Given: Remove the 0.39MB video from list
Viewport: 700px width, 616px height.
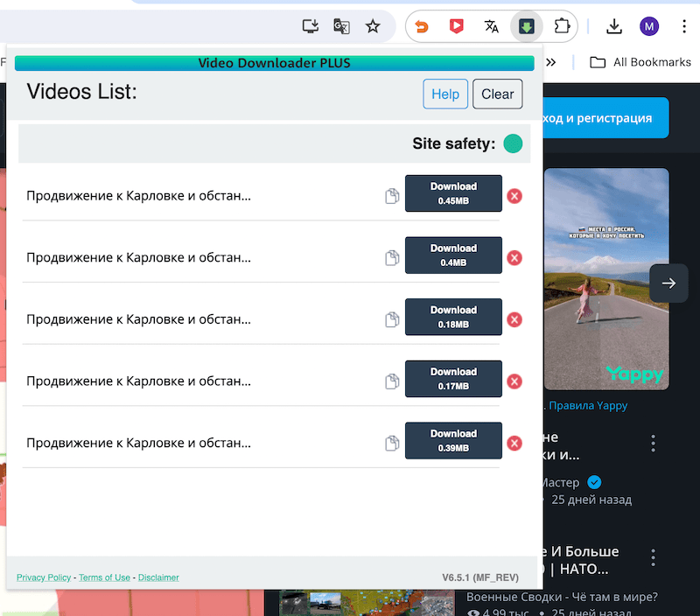Looking at the screenshot, I should pos(514,443).
